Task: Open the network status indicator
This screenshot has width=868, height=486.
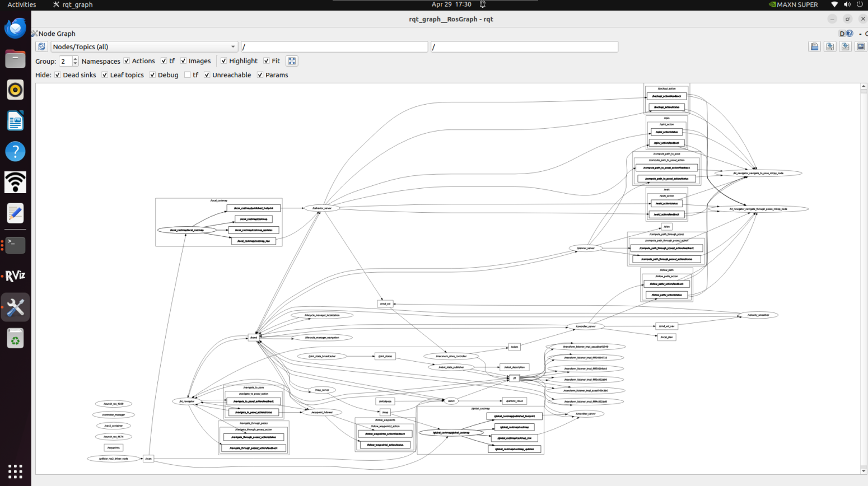Action: click(834, 4)
